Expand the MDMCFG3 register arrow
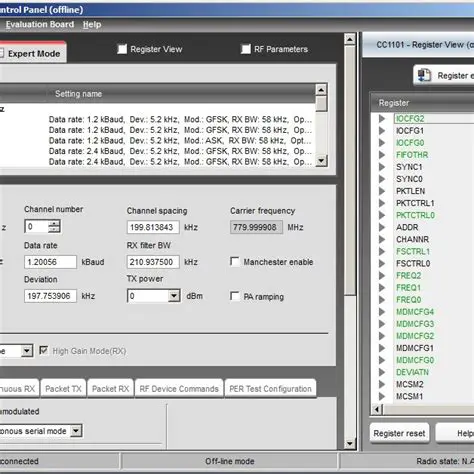 pos(382,324)
